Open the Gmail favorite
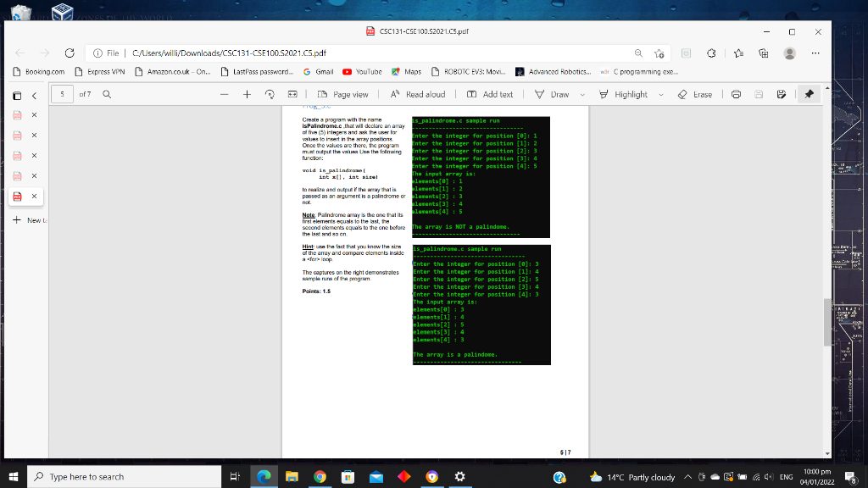868x488 pixels. [318, 72]
